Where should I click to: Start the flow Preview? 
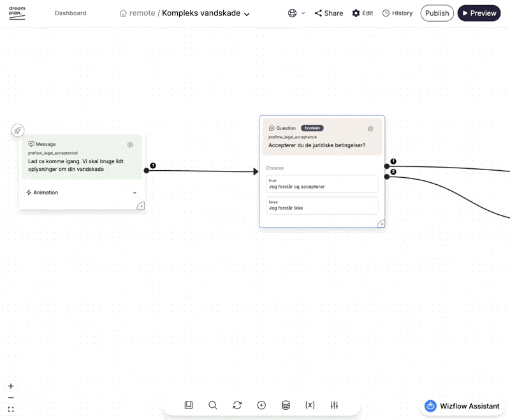point(479,13)
